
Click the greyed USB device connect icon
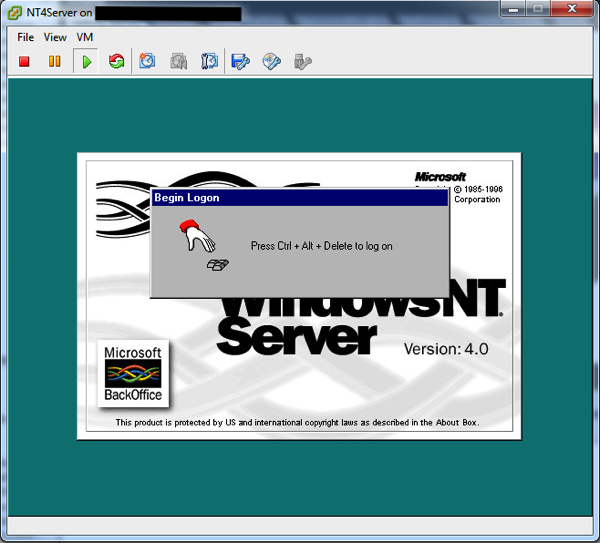[303, 61]
